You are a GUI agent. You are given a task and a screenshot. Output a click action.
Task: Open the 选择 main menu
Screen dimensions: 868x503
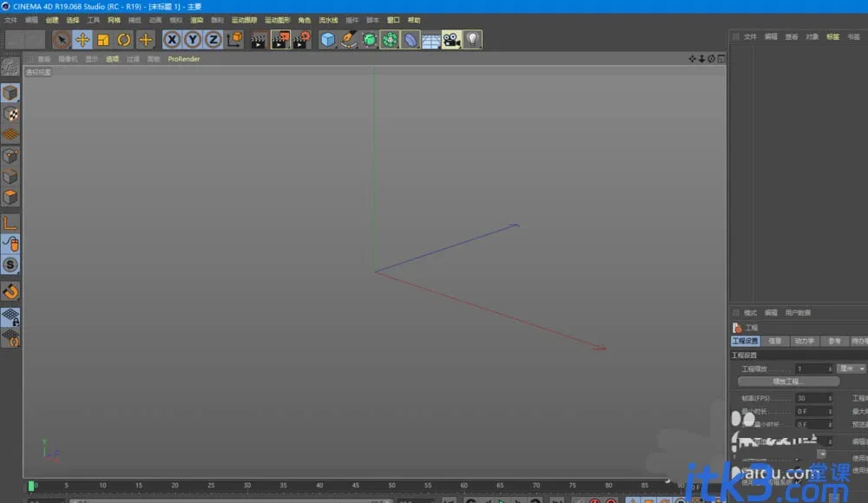pos(73,20)
